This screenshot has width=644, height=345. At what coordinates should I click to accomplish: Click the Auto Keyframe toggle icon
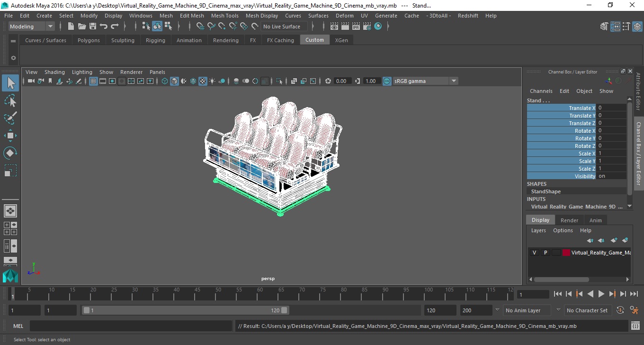click(620, 310)
